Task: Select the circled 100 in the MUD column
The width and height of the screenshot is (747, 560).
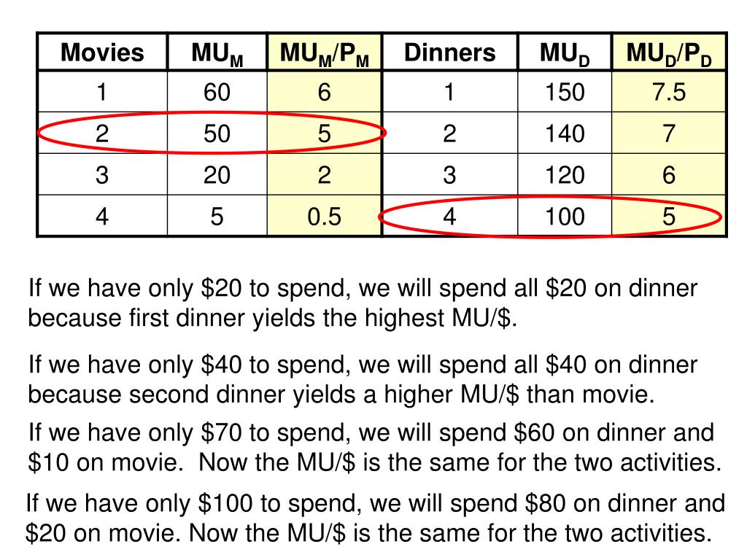Action: (565, 216)
